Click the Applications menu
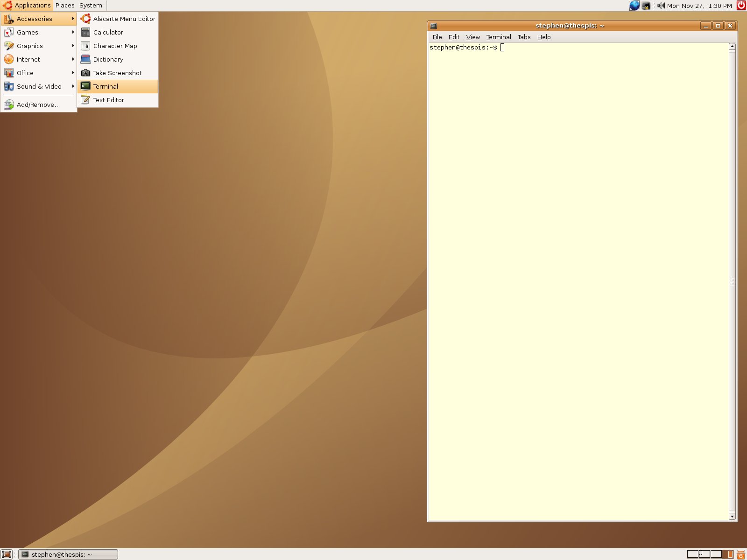The height and width of the screenshot is (560, 747). (27, 6)
